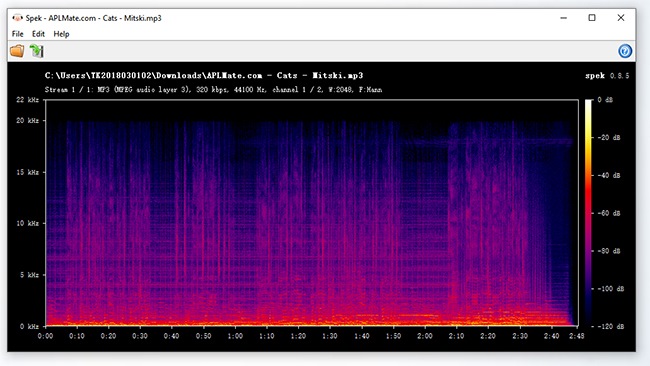Click the 1:00 time axis label
The height and width of the screenshot is (366, 650).
(x=235, y=336)
